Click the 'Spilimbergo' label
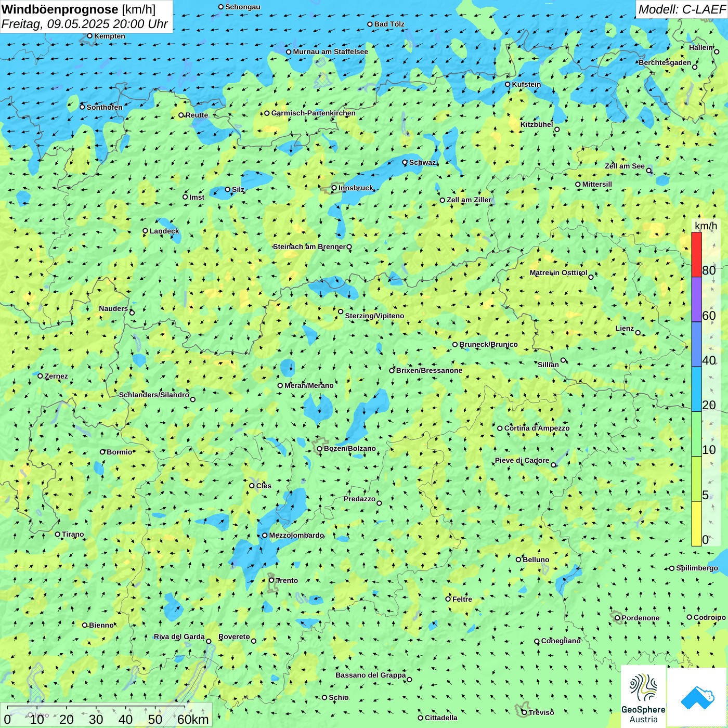The height and width of the screenshot is (728, 728). (x=697, y=568)
